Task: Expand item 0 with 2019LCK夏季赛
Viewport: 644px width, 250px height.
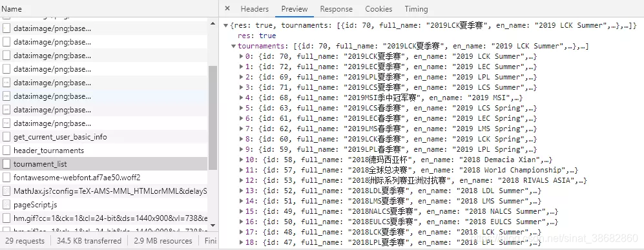Action: pyautogui.click(x=241, y=56)
